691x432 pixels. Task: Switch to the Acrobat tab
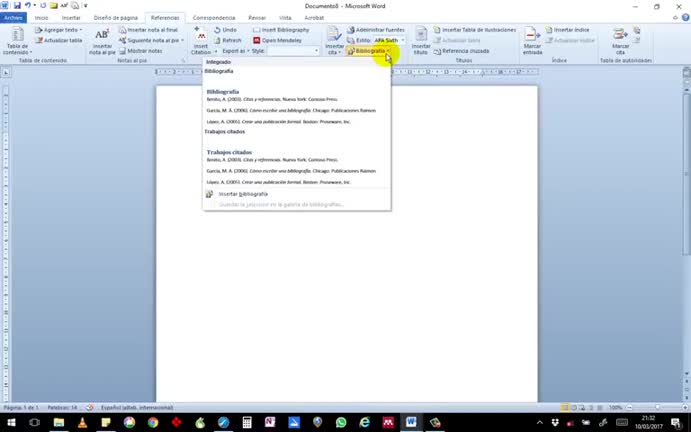click(x=314, y=18)
